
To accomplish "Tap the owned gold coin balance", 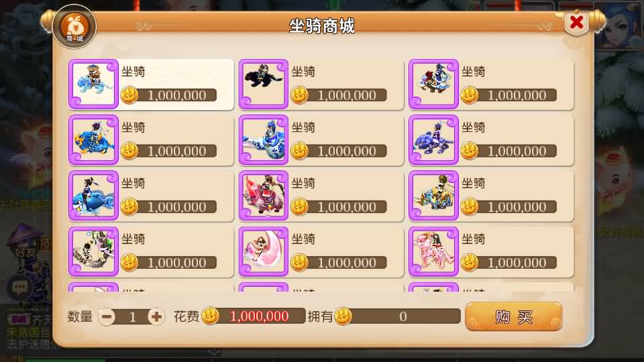I will [398, 316].
